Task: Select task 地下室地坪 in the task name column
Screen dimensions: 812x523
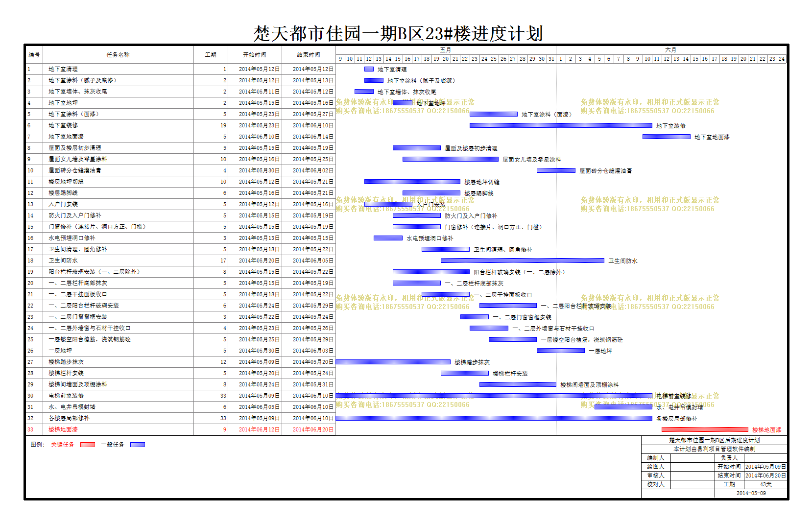Action: coord(63,103)
